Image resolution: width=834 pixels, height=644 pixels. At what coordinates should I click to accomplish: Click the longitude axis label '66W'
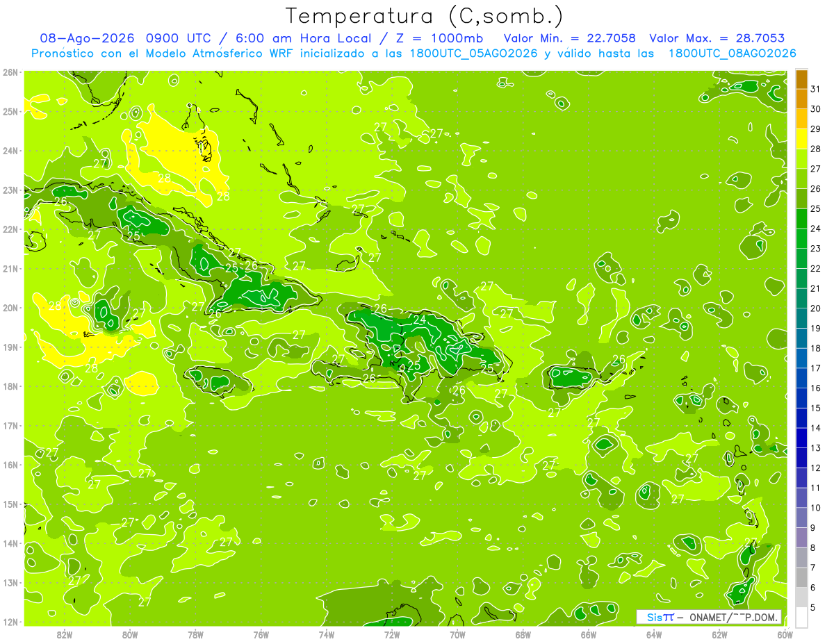click(x=589, y=634)
